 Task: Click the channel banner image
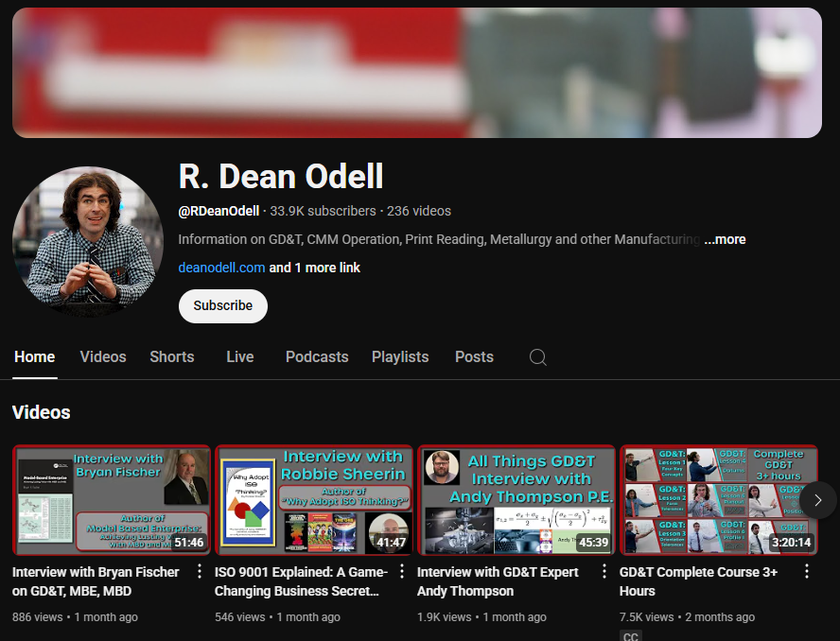click(x=417, y=73)
